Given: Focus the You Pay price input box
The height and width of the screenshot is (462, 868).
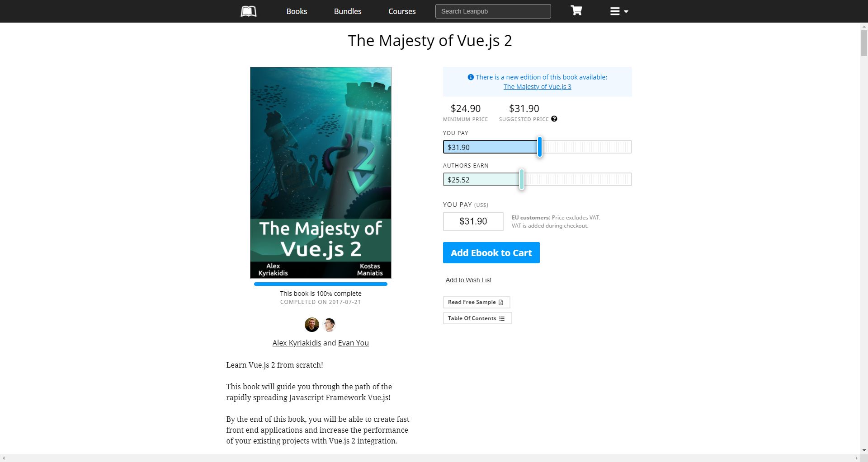Looking at the screenshot, I should click(x=473, y=221).
